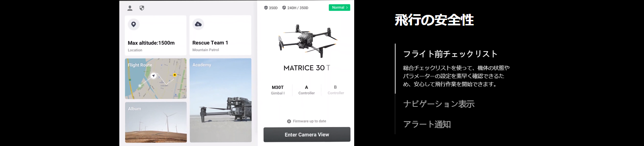
Task: Click the shield icon beside the profile
Action: point(142,8)
